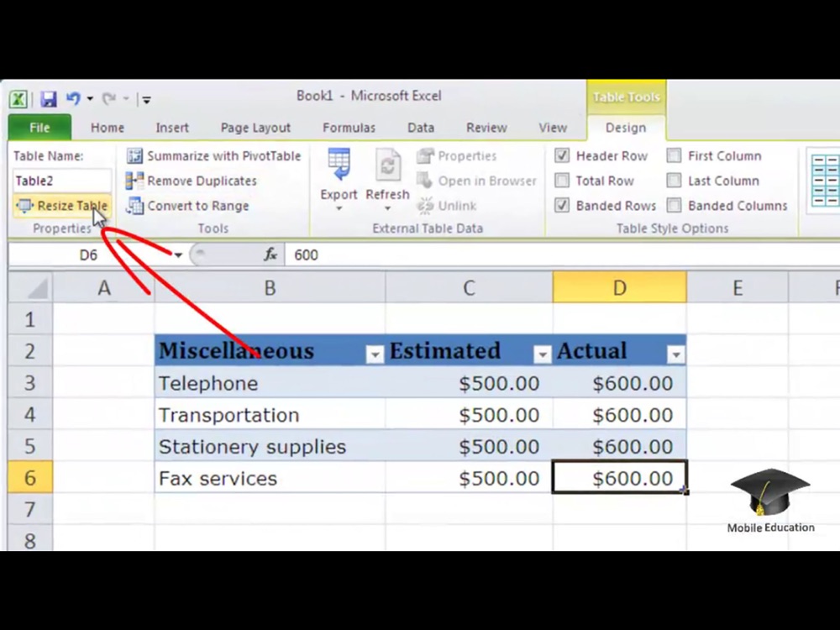
Task: Open the File tab
Action: (39, 128)
